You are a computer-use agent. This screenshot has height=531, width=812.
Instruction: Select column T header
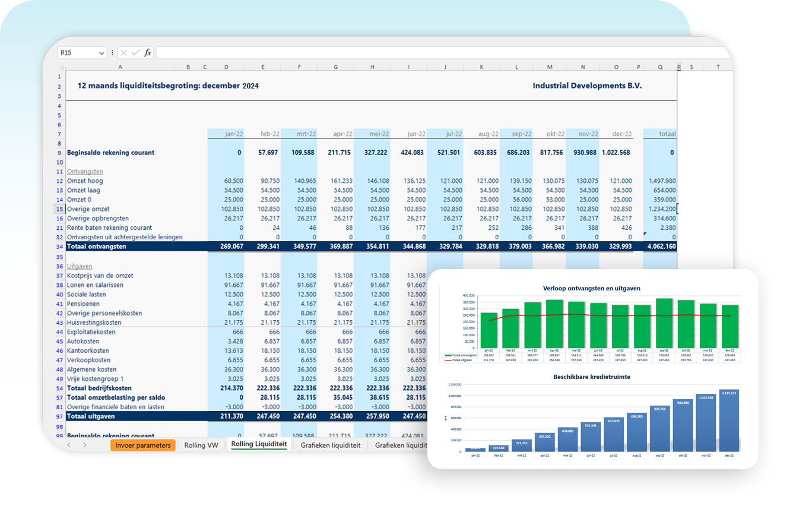tap(718, 67)
